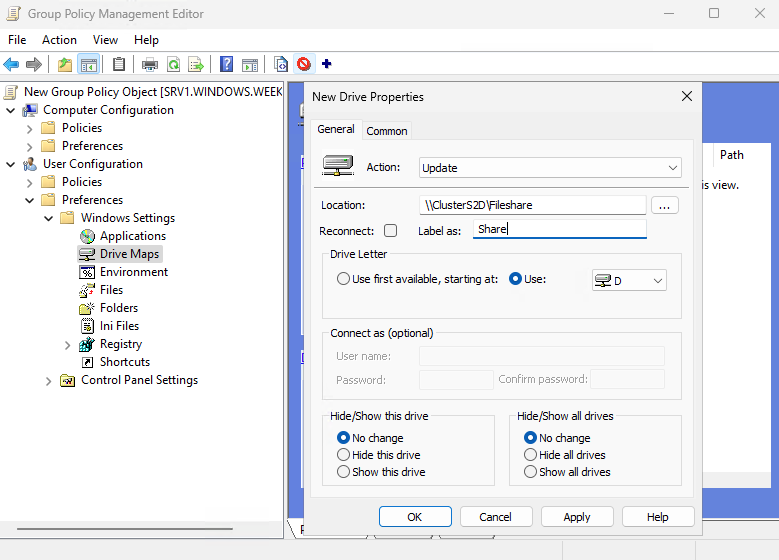Select No change under Hide/Show this drive
Screen dimensions: 779x560
[x=343, y=437]
